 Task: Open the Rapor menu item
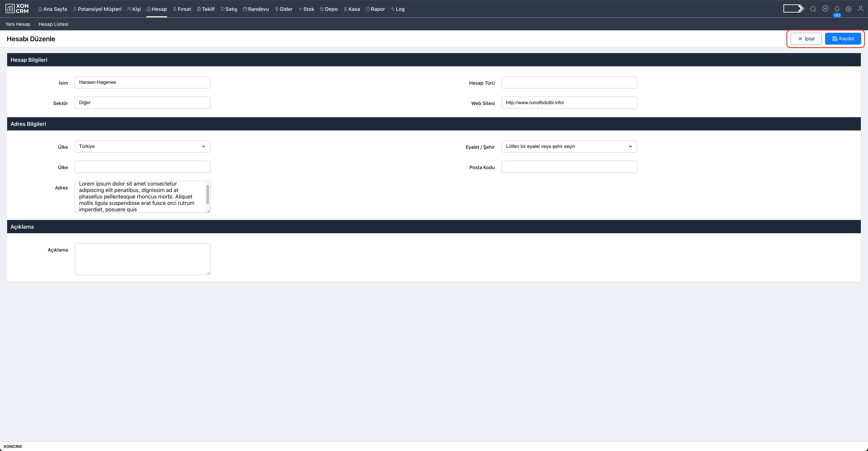(x=375, y=9)
